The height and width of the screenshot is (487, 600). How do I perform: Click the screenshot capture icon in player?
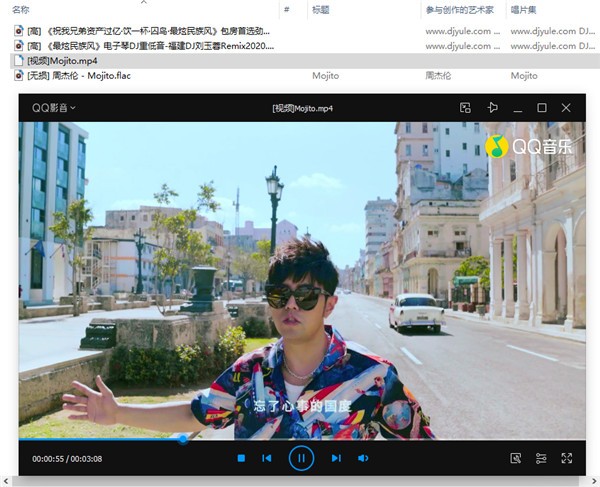(516, 458)
